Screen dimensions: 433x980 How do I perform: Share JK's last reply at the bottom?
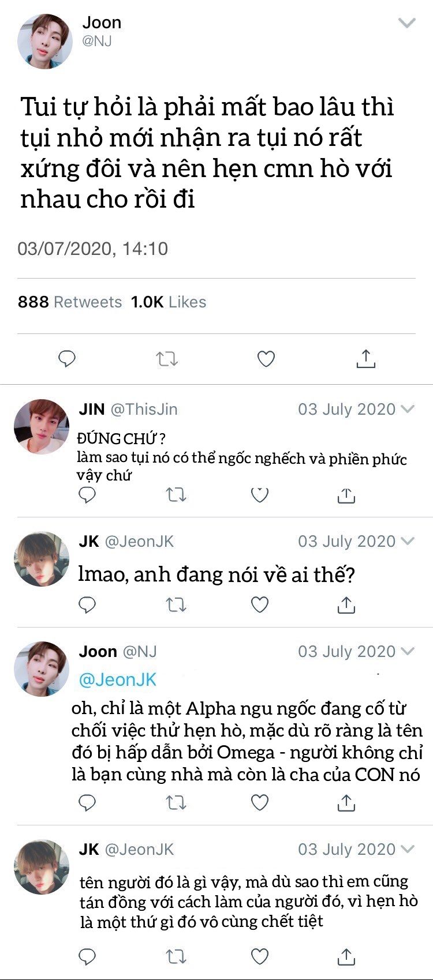pyautogui.click(x=346, y=956)
